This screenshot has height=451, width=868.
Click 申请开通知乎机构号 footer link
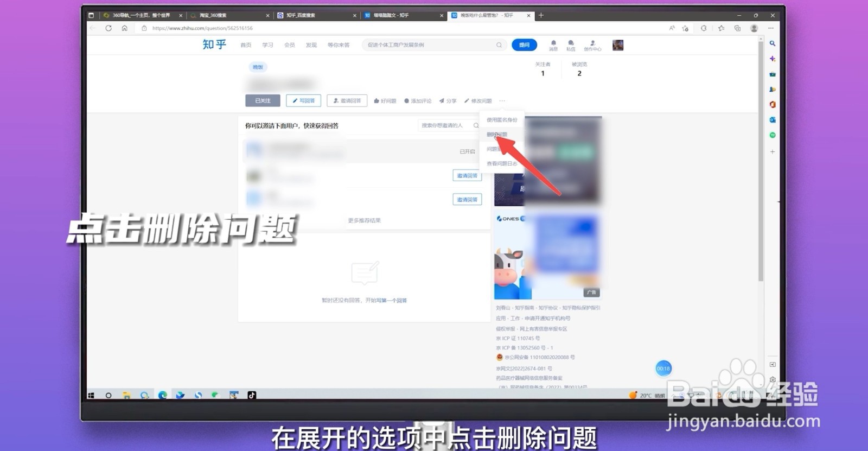(547, 318)
